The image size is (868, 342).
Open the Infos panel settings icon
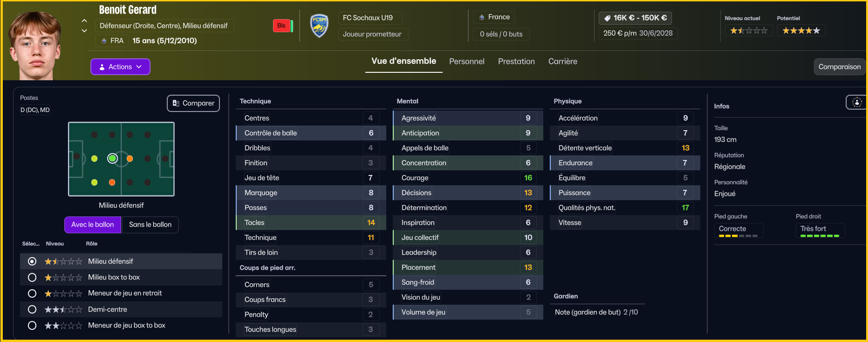[x=856, y=102]
